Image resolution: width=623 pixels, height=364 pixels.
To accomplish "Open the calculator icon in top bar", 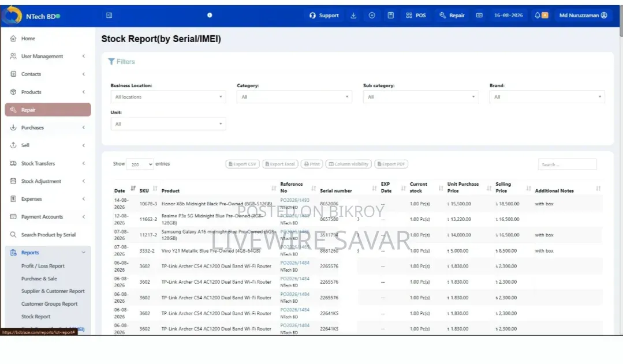I will [390, 16].
